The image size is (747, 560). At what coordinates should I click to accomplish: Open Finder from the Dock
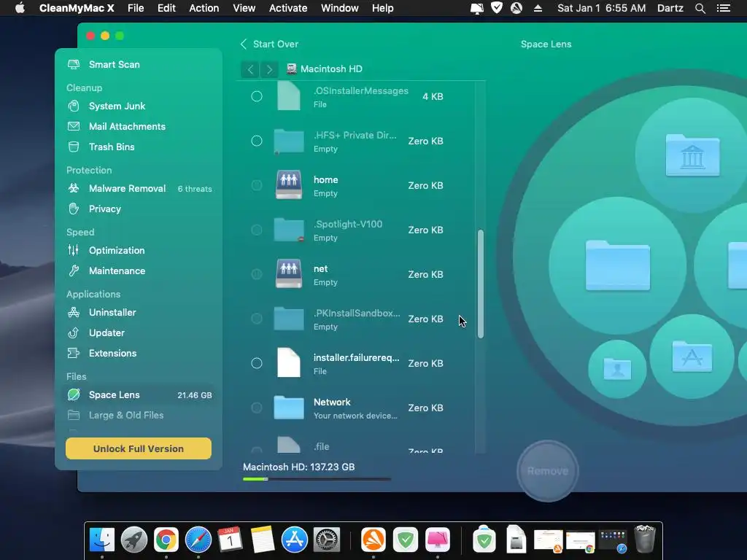pos(102,540)
